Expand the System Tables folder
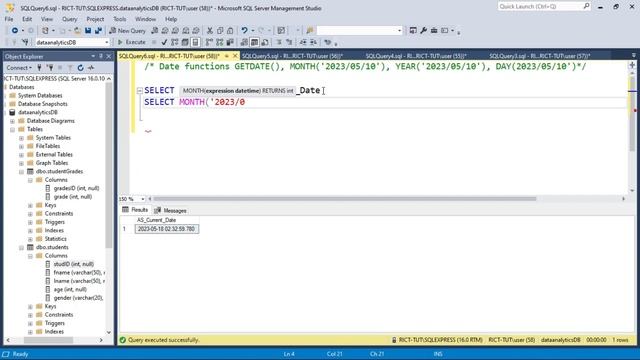The height and width of the screenshot is (360, 640). click(x=21, y=138)
